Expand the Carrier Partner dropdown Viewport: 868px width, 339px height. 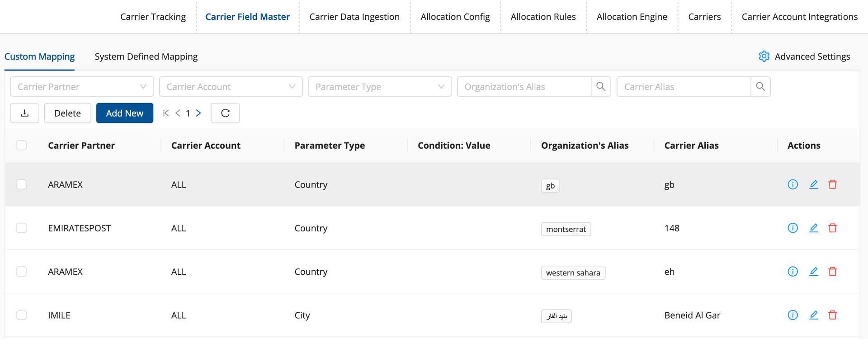point(82,86)
